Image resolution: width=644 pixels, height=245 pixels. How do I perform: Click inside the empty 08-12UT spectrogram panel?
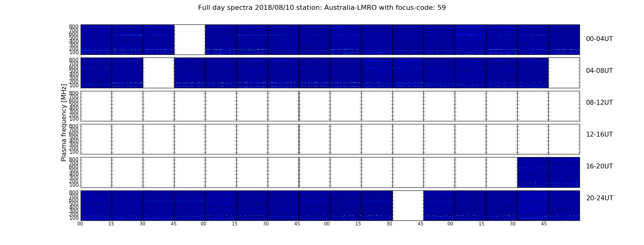point(330,106)
